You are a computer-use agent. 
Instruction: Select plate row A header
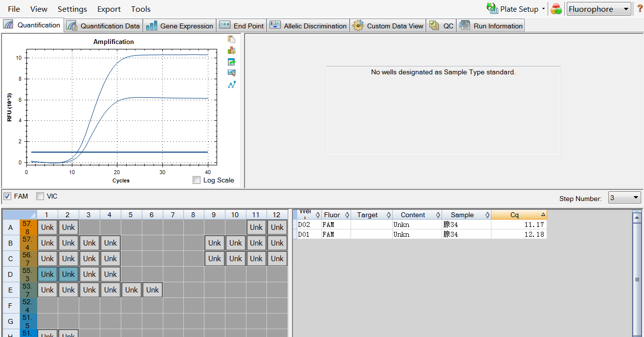tap(11, 227)
